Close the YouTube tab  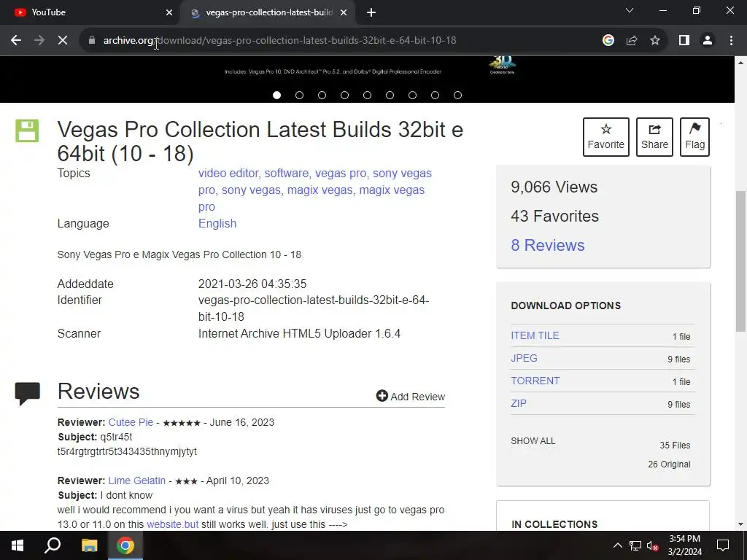click(169, 12)
